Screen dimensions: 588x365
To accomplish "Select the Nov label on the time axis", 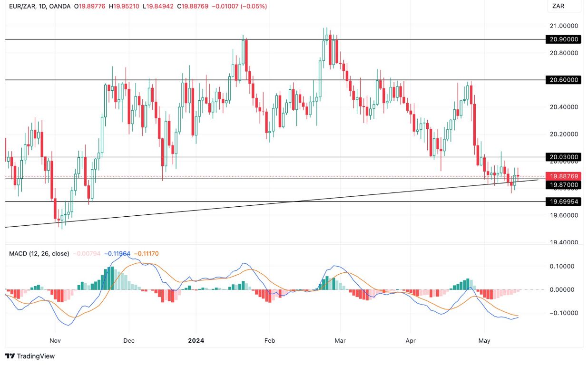I will pos(54,340).
